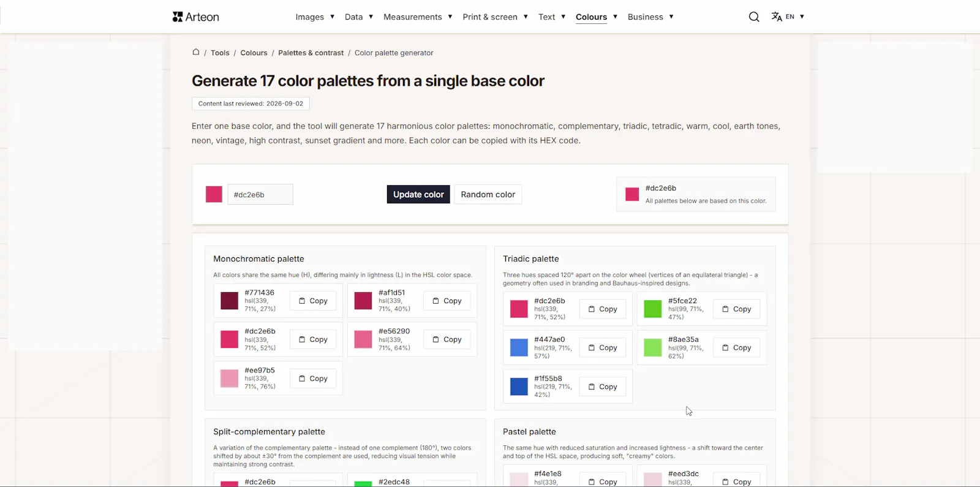Copy the triadic #dc2e6b color
980x487 pixels.
pos(603,309)
